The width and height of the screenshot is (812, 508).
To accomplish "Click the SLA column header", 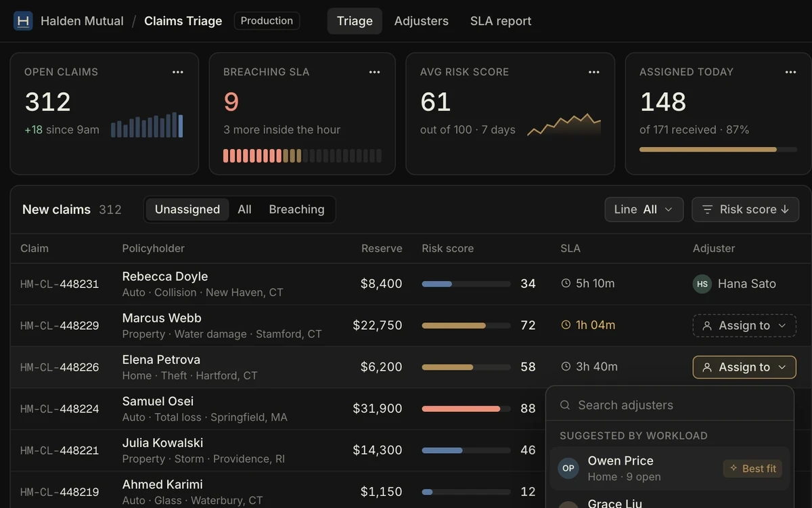I will 570,249.
